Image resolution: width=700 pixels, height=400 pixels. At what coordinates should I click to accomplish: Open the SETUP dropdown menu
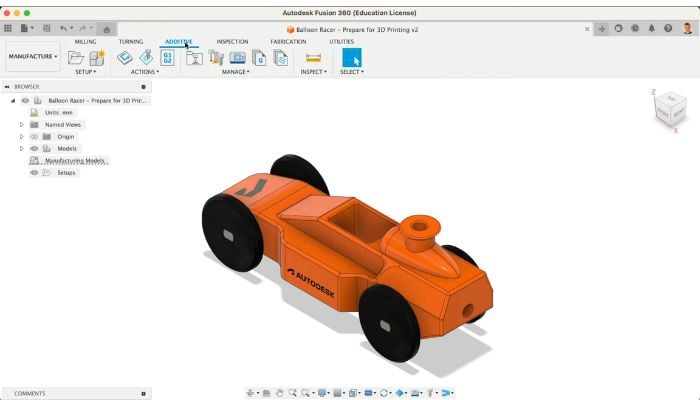(x=85, y=72)
